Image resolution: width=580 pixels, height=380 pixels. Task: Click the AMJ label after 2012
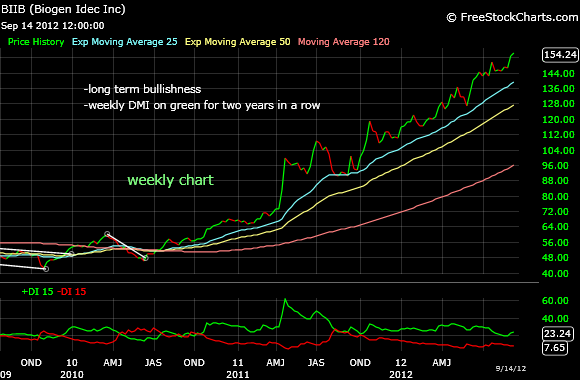442,363
